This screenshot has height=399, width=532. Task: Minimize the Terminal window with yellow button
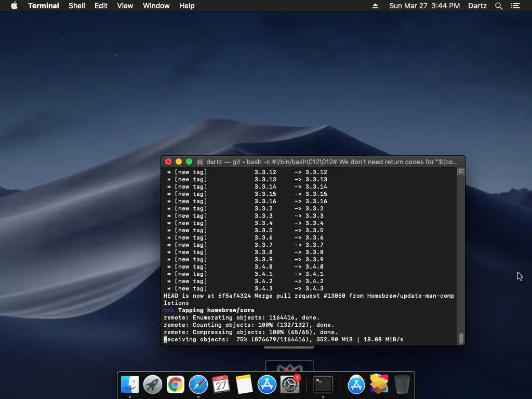coord(179,162)
